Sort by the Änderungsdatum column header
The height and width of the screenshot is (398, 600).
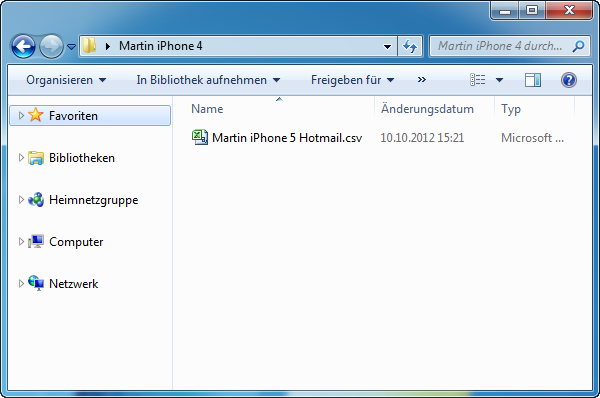coord(427,109)
